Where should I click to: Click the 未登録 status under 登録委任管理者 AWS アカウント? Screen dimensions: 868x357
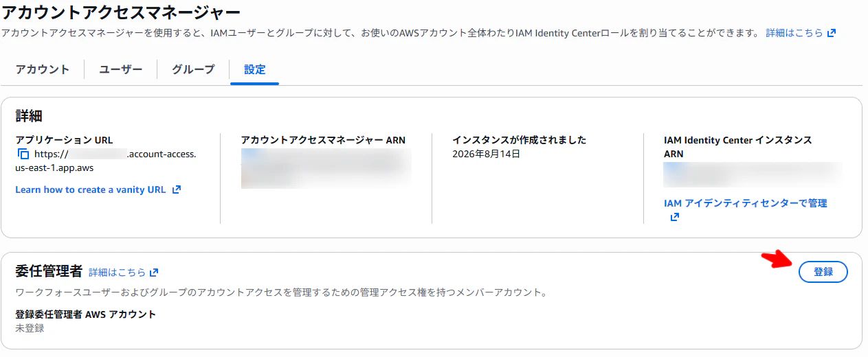(30, 328)
